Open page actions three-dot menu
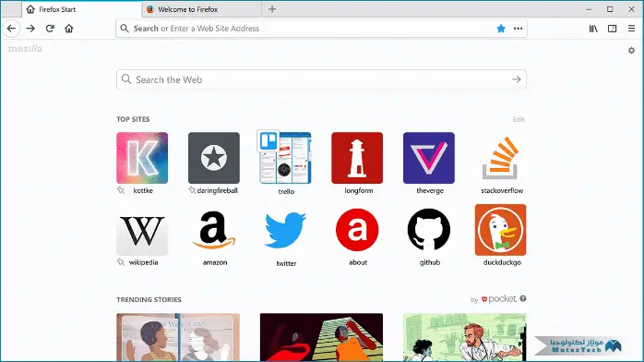 pyautogui.click(x=519, y=29)
